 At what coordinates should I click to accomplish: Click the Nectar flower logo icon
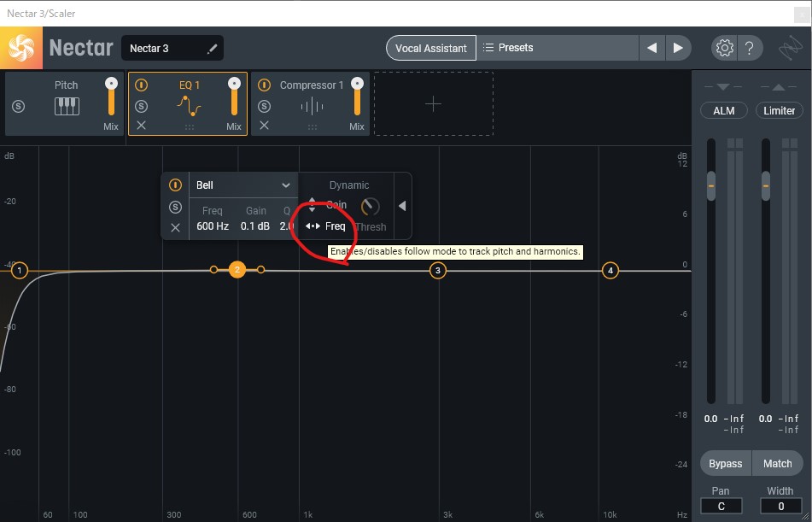pyautogui.click(x=21, y=48)
